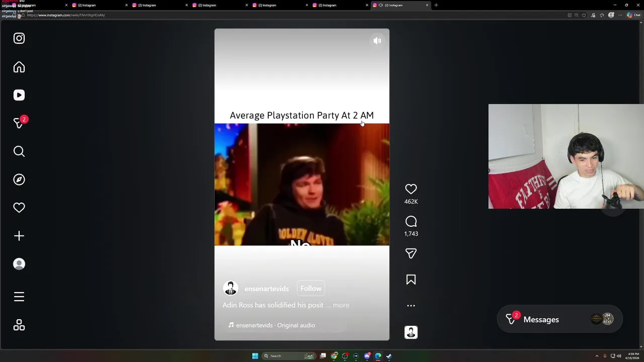This screenshot has width=644, height=362.
Task: Open the hamburger More menu
Action: click(x=19, y=297)
